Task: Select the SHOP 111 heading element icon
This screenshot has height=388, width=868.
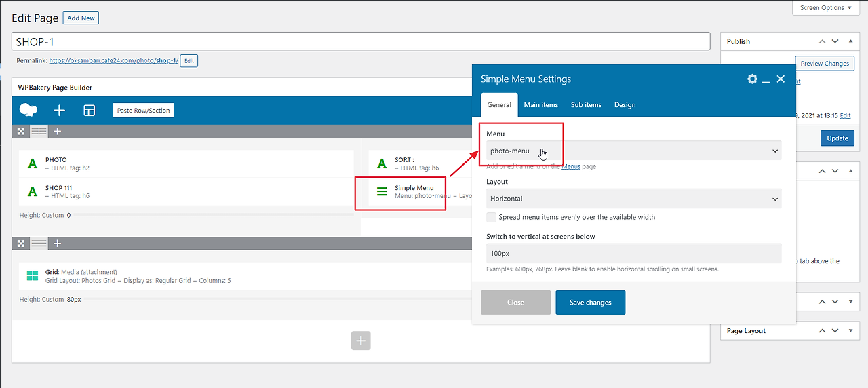Action: tap(32, 191)
